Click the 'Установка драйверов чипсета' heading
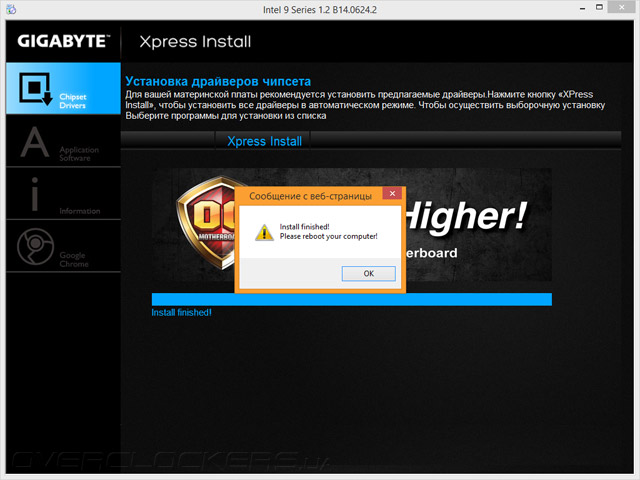Screen dimensions: 640x480 tap(218, 81)
